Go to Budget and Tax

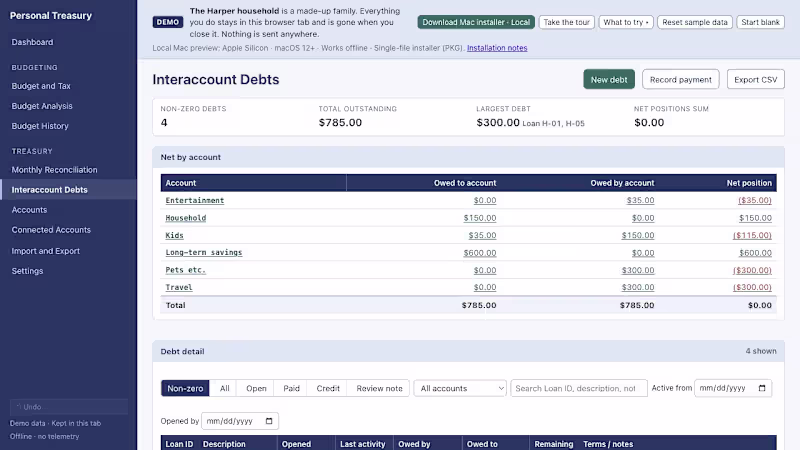pos(41,86)
